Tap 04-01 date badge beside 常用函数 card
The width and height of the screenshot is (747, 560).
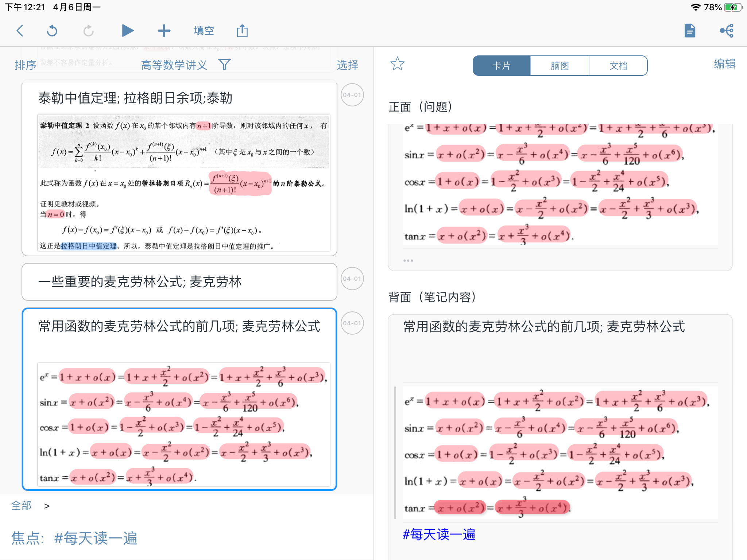[352, 323]
